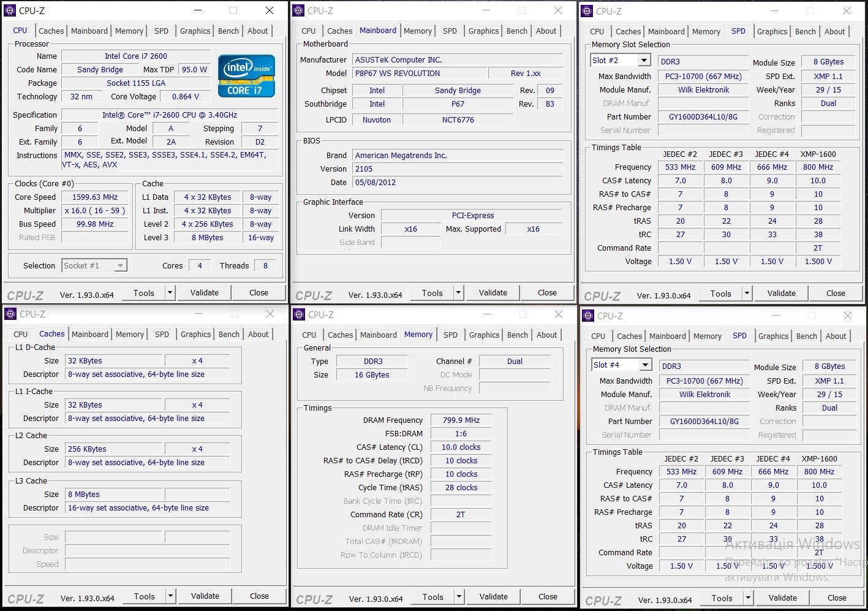Click Module Manuf. 'Wilk Elektronik' in Slot #4 window
The image size is (868, 611).
tap(704, 394)
